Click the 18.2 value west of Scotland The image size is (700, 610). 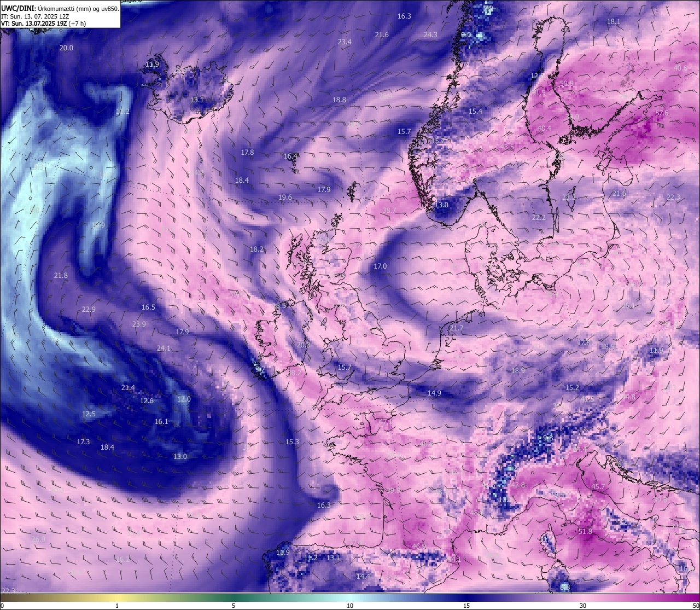(x=256, y=249)
